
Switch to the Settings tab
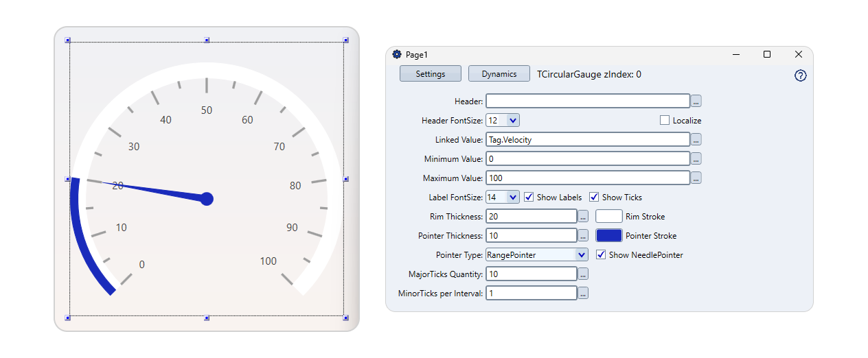point(431,74)
